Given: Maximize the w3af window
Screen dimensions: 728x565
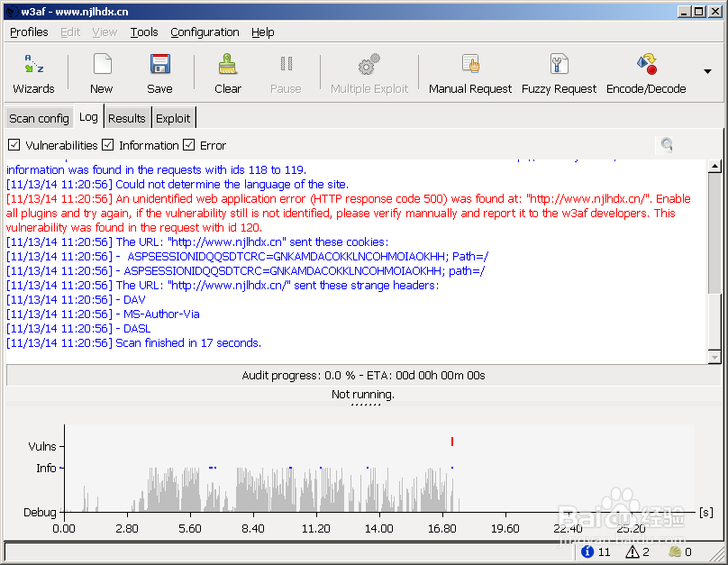Looking at the screenshot, I should pyautogui.click(x=699, y=12).
